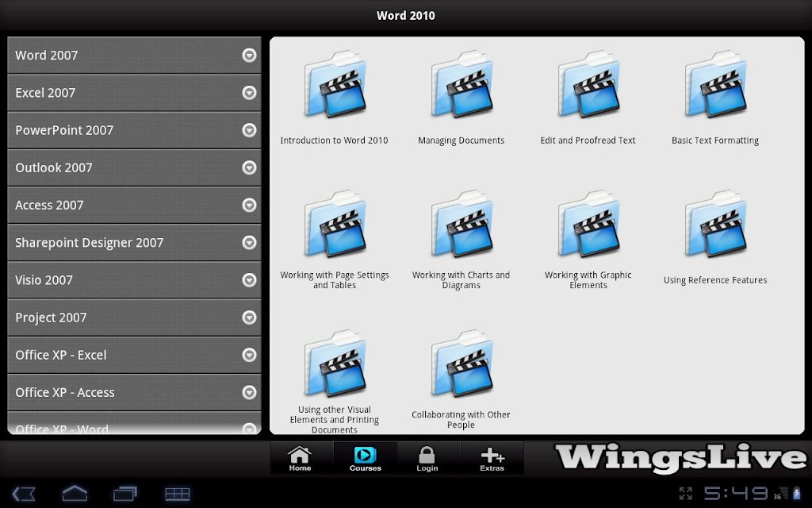Click the Introduction to Word 2010 caption

pos(334,140)
